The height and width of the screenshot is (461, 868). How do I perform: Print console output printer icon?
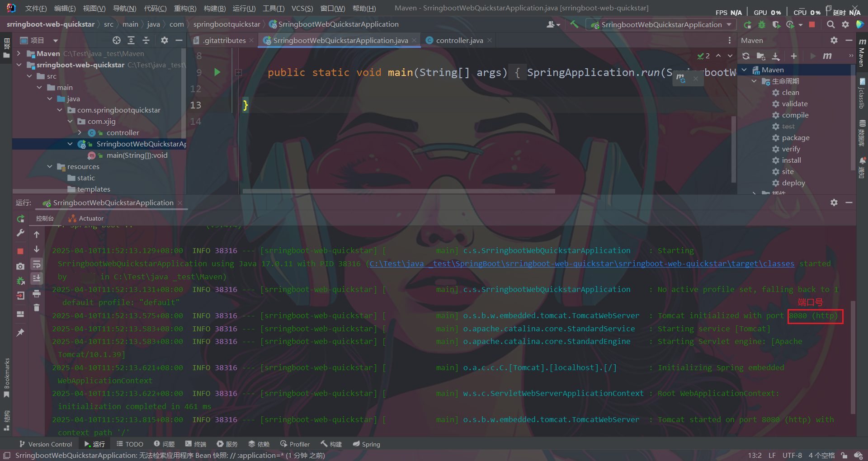[37, 294]
